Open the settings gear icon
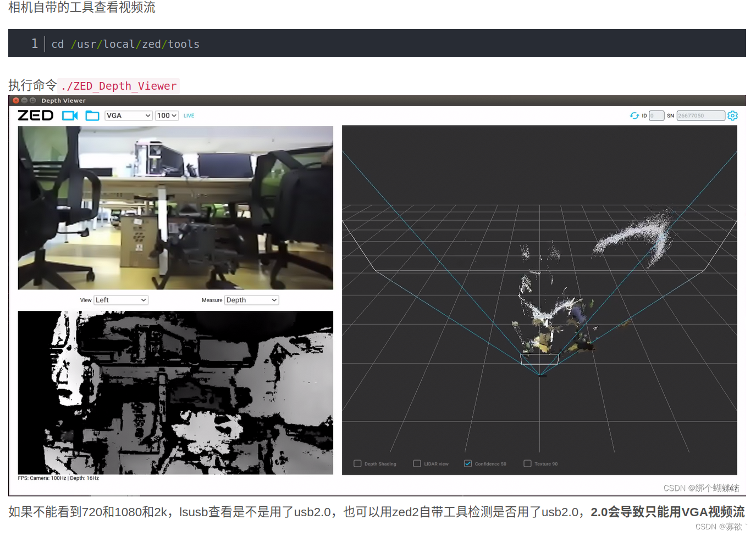Image resolution: width=756 pixels, height=536 pixels. coord(733,116)
